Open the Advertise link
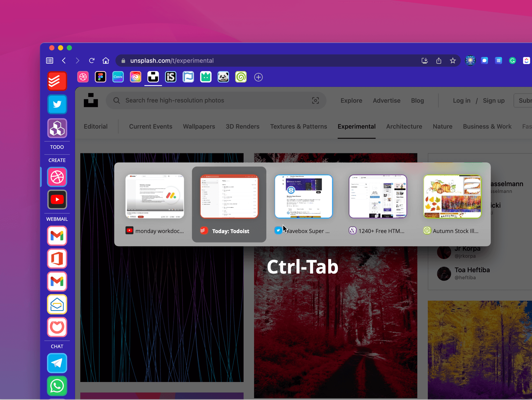532x400 pixels. click(x=387, y=100)
